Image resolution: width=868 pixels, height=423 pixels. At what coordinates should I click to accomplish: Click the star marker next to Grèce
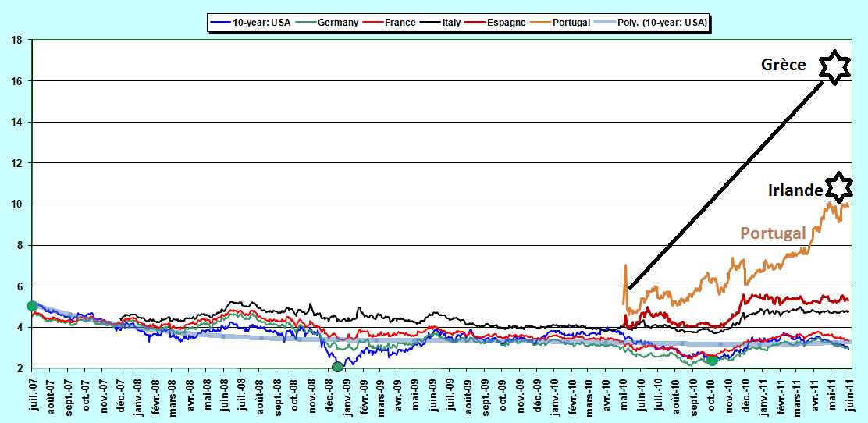coord(834,67)
